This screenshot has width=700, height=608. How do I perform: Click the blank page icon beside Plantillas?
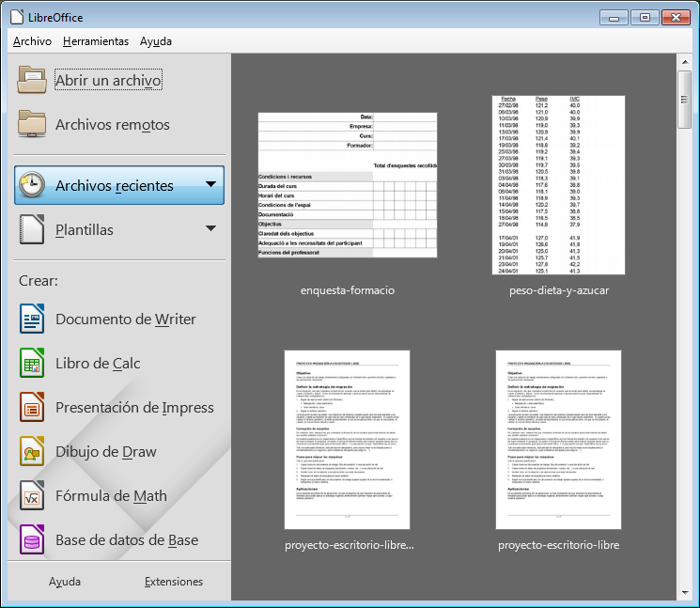(x=32, y=229)
